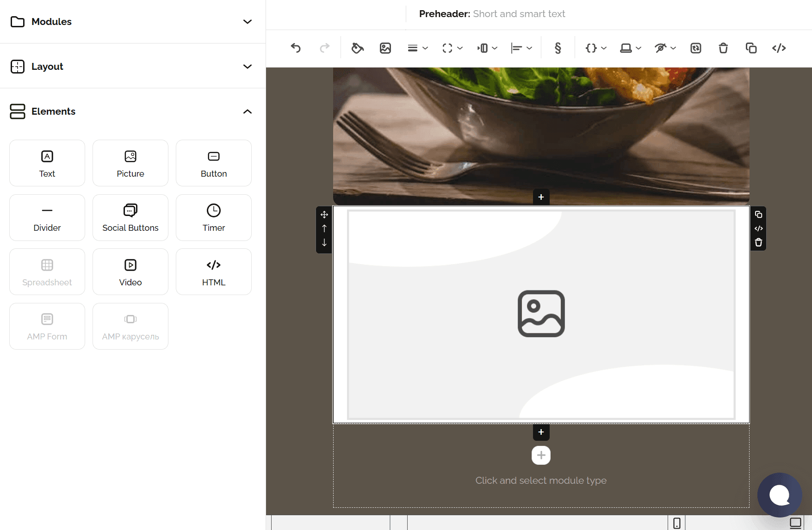
Task: Click the trash delete icon in toolbar
Action: (723, 48)
